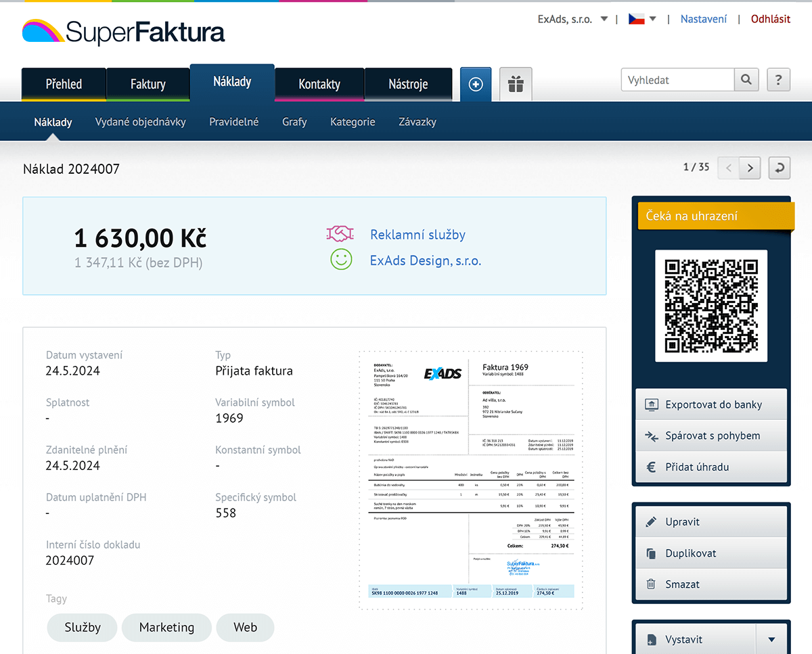Open the Czech flag language dropdown
The width and height of the screenshot is (812, 654).
coord(642,19)
